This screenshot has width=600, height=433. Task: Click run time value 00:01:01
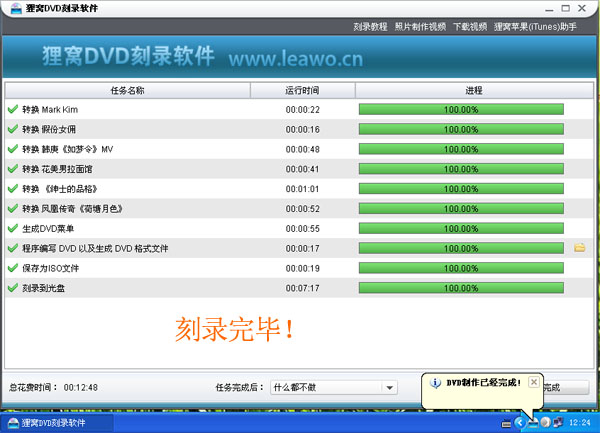click(x=302, y=189)
